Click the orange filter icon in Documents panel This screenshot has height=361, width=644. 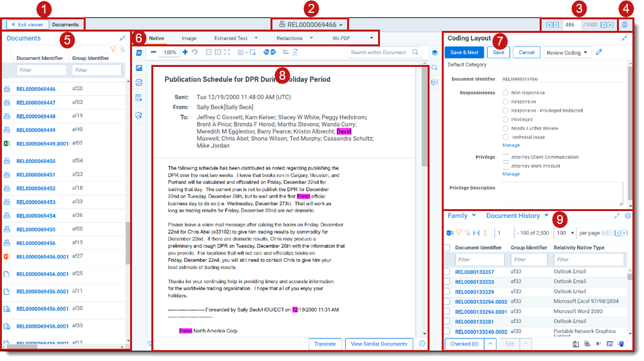click(x=113, y=49)
